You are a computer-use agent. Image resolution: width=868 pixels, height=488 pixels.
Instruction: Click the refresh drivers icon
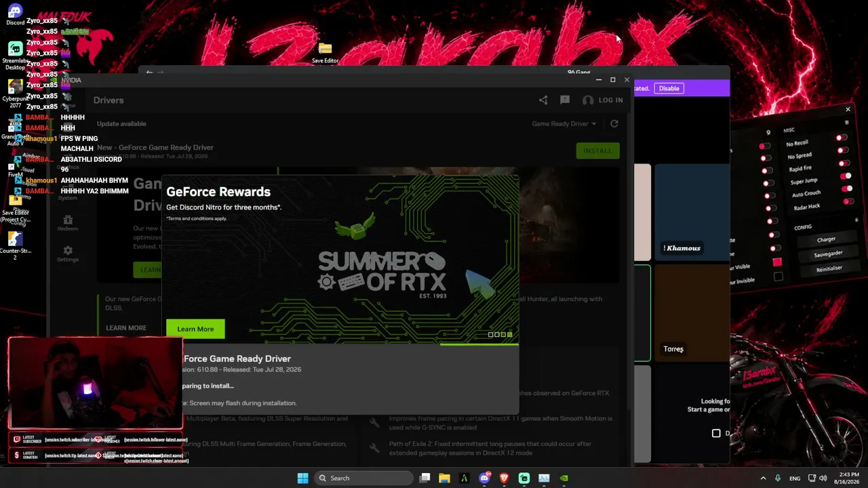[x=614, y=123]
